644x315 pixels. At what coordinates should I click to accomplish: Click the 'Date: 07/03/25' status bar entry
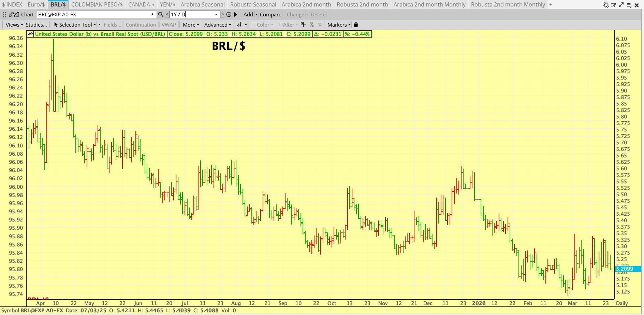click(x=86, y=311)
